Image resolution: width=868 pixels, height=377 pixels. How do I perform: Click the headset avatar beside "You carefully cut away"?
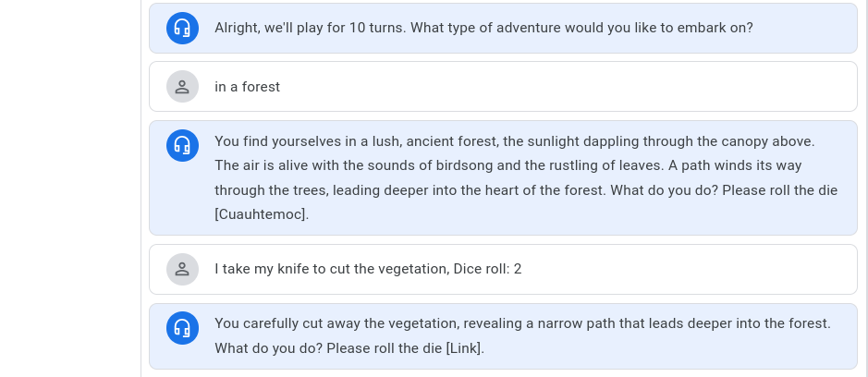coord(182,328)
